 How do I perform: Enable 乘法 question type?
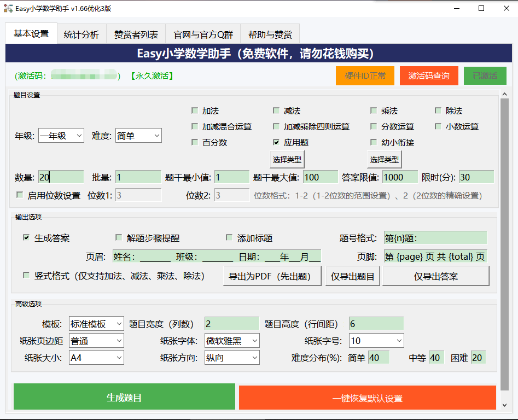point(373,110)
